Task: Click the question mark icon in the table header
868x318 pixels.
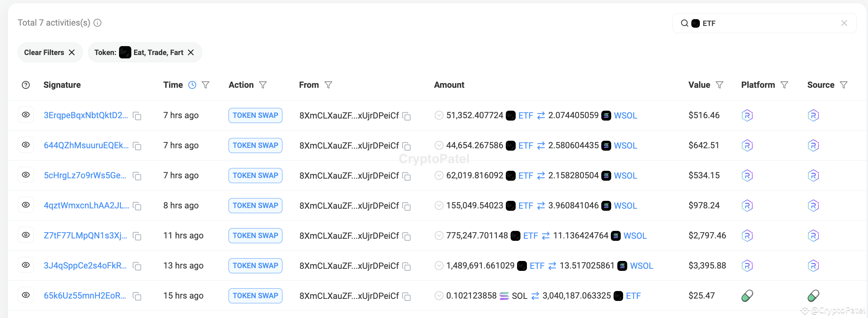Action: [26, 85]
